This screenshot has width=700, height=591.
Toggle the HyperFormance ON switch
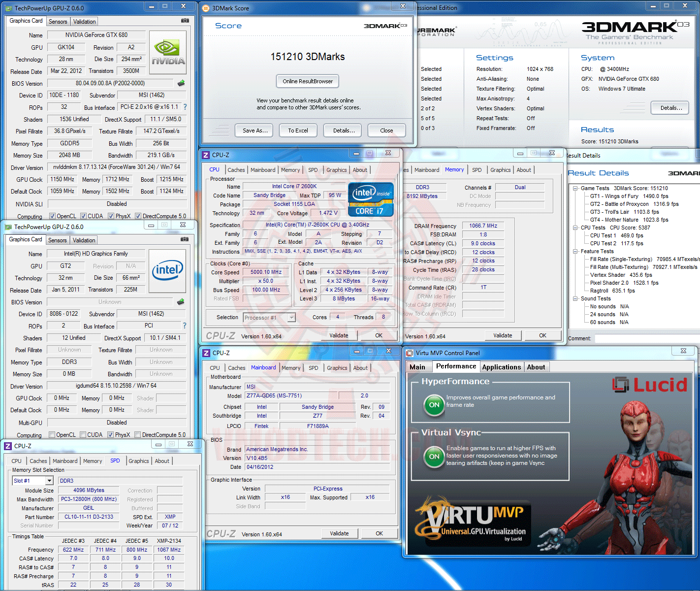click(434, 405)
